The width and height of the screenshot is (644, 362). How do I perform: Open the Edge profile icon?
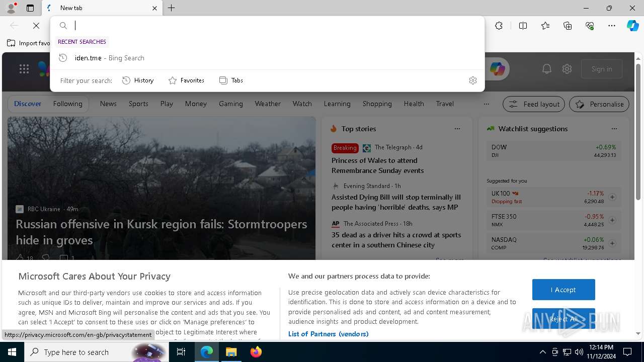pyautogui.click(x=11, y=8)
